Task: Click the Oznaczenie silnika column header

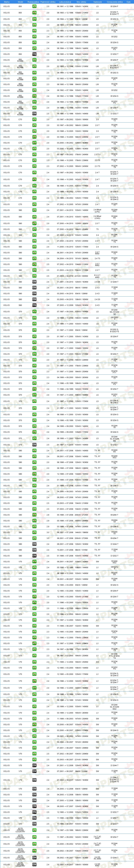Action: [114, 2]
